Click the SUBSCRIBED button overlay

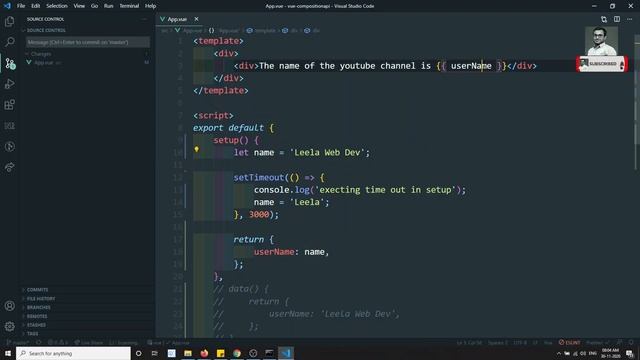(x=602, y=64)
